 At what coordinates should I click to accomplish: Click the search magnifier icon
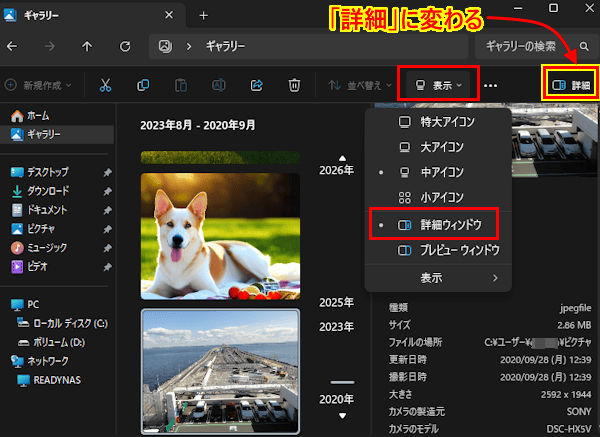point(584,46)
